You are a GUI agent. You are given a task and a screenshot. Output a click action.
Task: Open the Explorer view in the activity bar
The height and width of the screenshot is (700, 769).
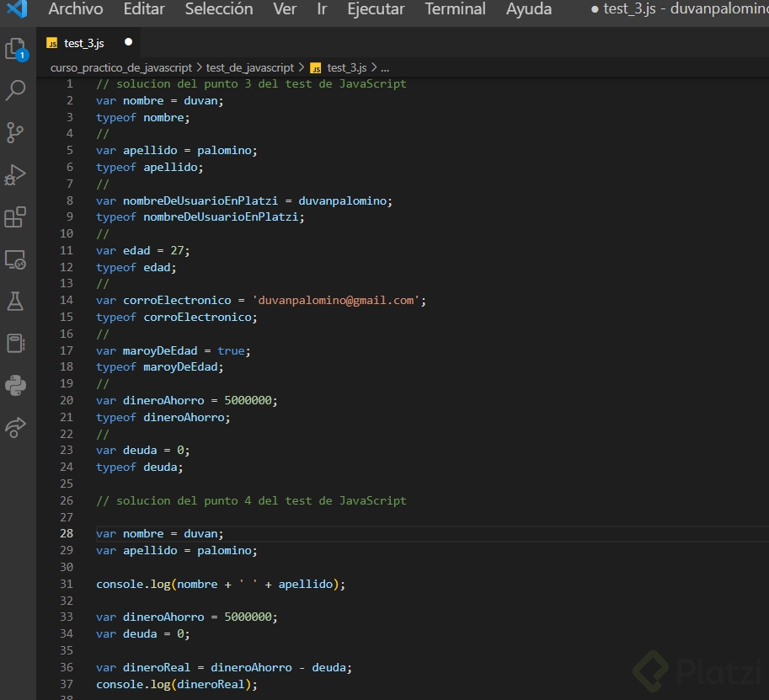(x=16, y=49)
